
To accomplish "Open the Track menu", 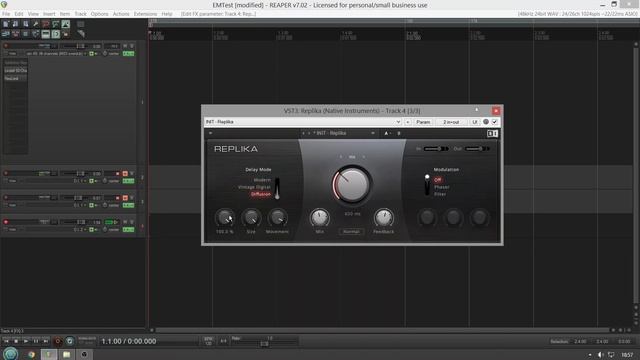I will (x=80, y=14).
